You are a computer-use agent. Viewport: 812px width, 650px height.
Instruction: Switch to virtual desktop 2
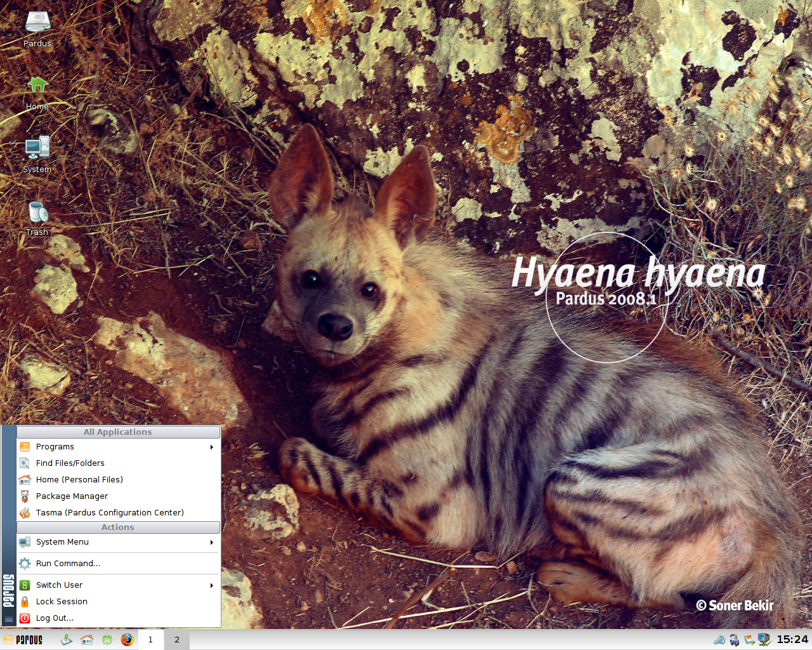point(177,640)
